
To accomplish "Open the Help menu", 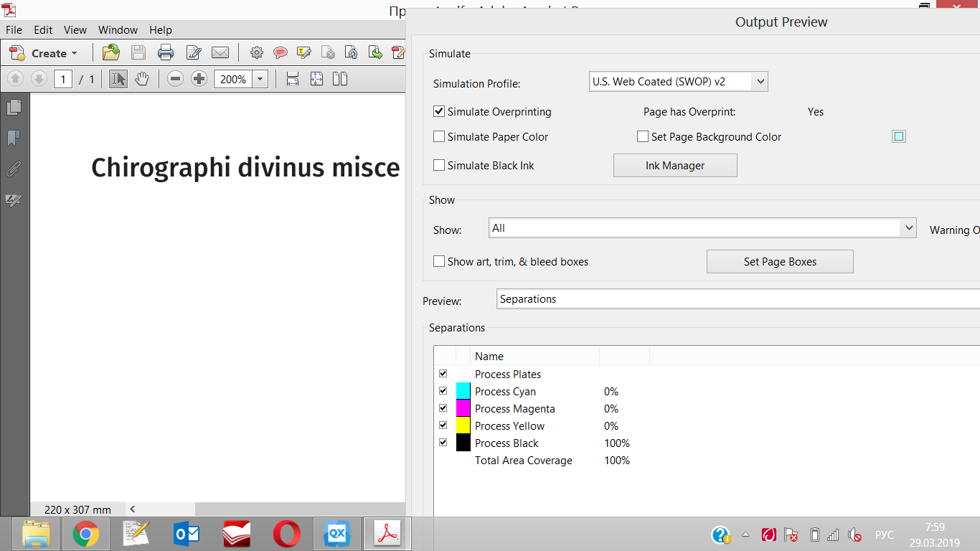I will [161, 30].
